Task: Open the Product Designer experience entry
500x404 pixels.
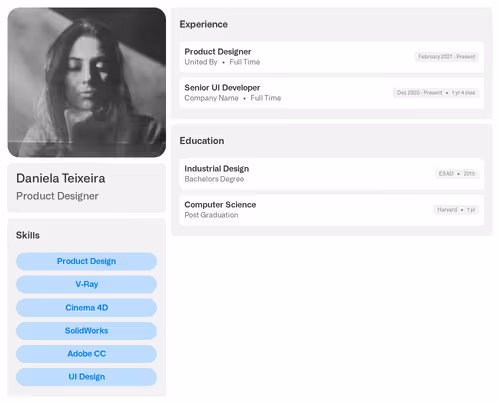Action: [332, 57]
